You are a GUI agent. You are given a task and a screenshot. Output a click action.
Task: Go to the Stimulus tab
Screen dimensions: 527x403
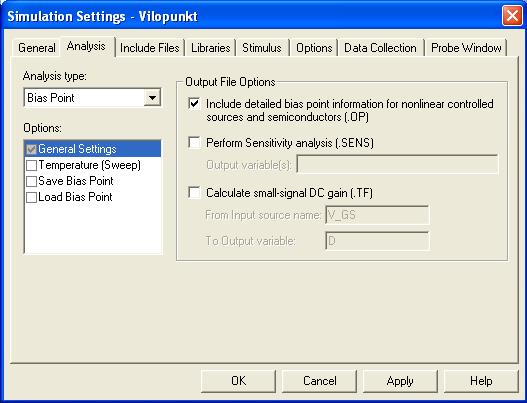click(262, 48)
